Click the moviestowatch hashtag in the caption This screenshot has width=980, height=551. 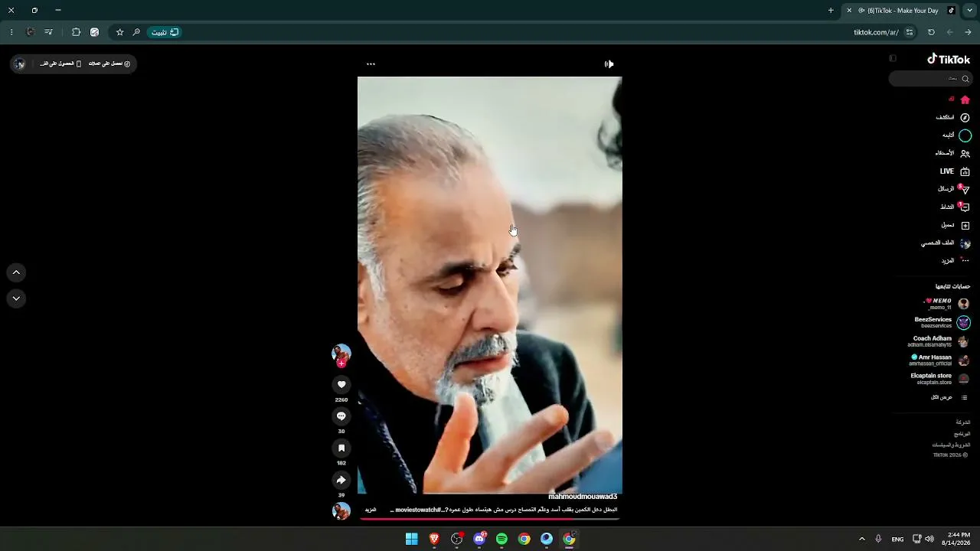coord(417,510)
